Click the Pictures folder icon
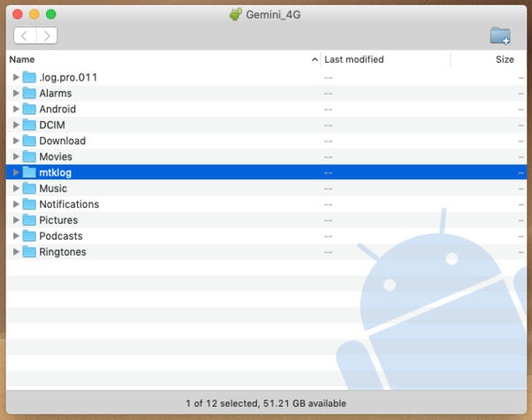This screenshot has height=420, width=532. pyautogui.click(x=28, y=220)
